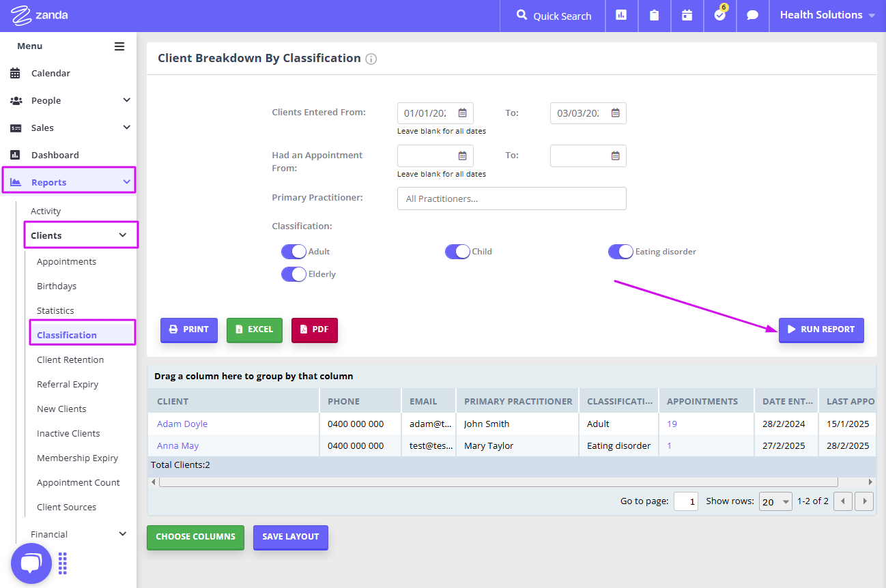The width and height of the screenshot is (886, 588).
Task: Disable the Adult classification toggle
Action: coord(294,251)
